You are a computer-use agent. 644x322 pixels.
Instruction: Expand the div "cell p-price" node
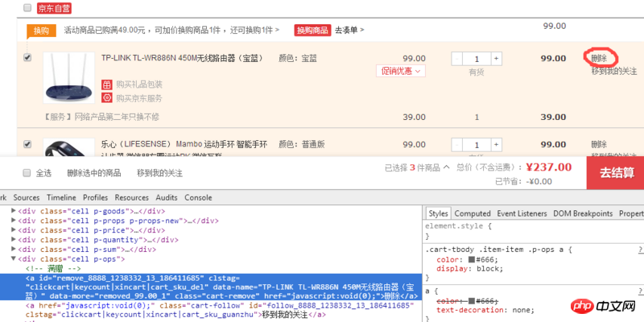pos(14,230)
